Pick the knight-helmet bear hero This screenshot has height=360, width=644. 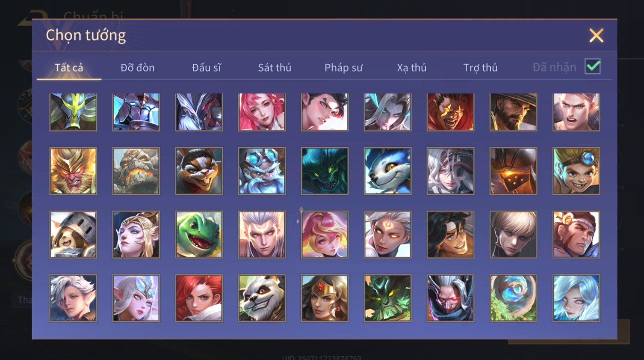[73, 235]
